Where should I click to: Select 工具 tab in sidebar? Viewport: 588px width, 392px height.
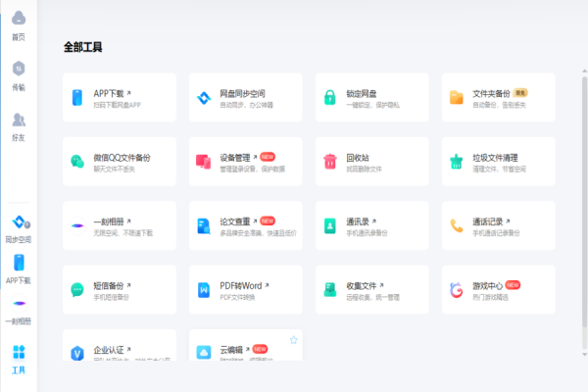18,359
